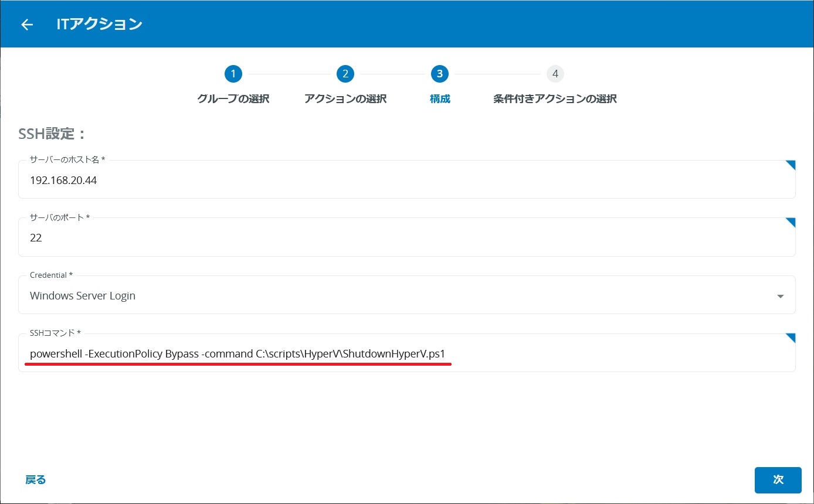Image resolution: width=814 pixels, height=504 pixels.
Task: Click blue corner marker on port field
Action: [x=791, y=223]
